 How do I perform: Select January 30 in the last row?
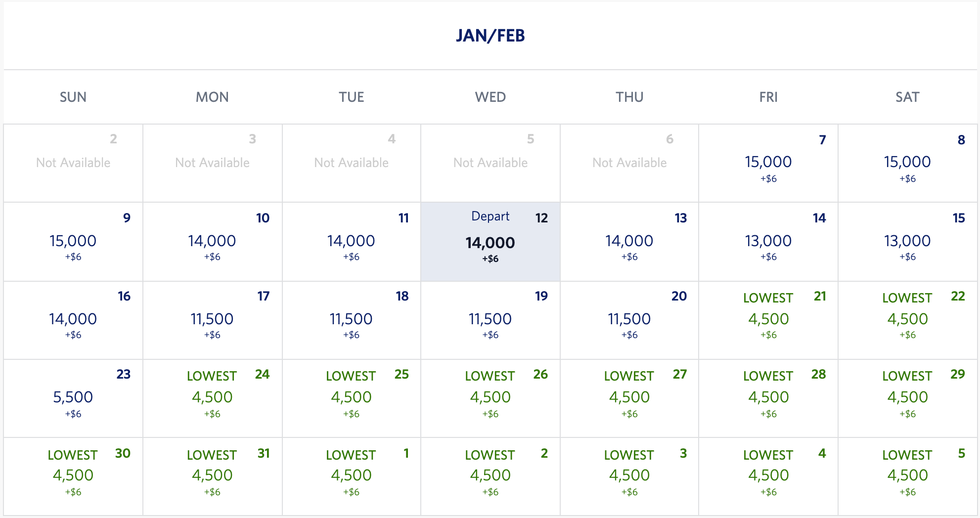pos(72,475)
